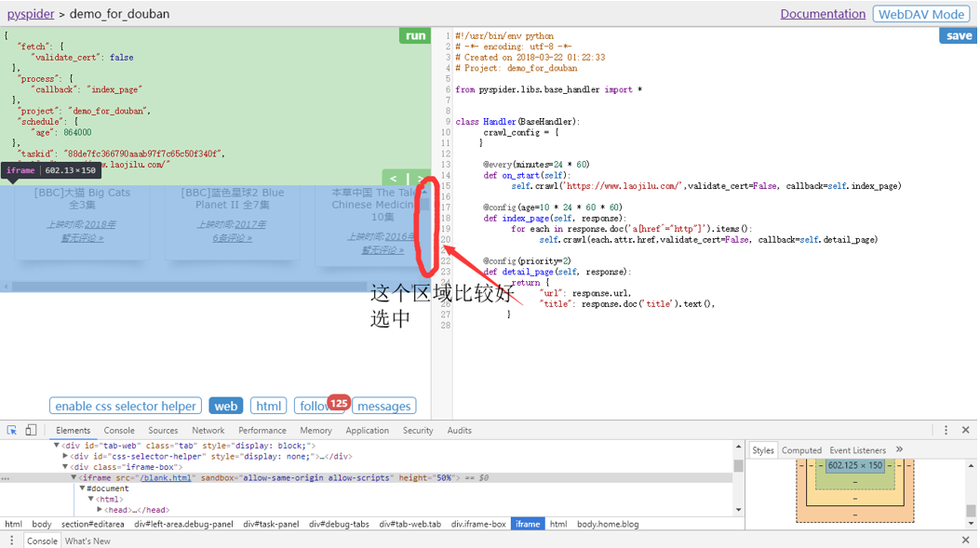Switch preview to html view
This screenshot has height=548, width=980.
point(268,407)
